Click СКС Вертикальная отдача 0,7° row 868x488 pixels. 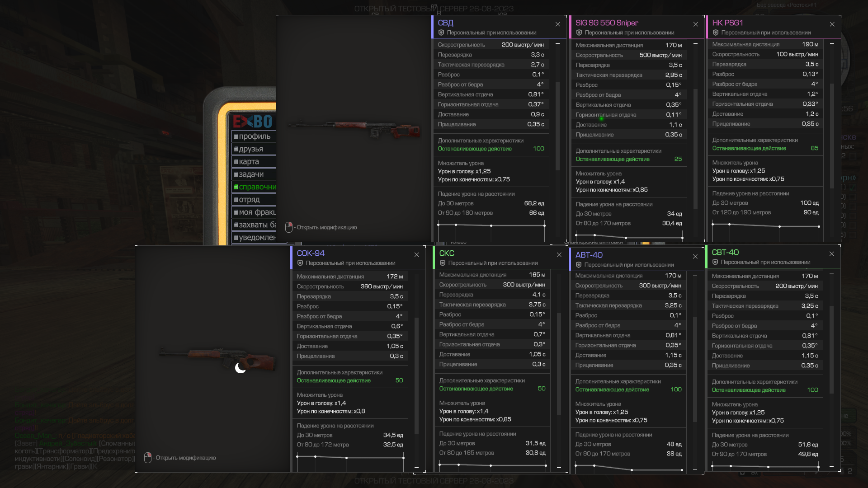coord(492,334)
